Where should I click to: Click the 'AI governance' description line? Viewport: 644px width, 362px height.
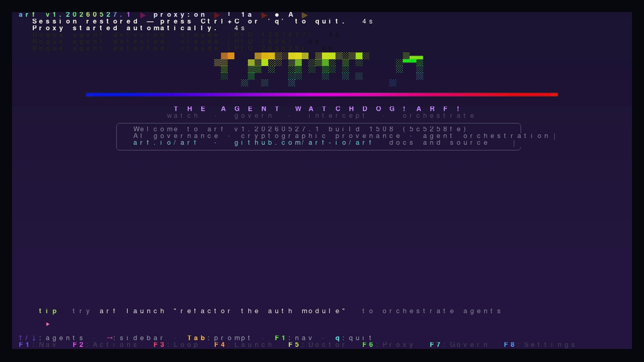click(342, 136)
